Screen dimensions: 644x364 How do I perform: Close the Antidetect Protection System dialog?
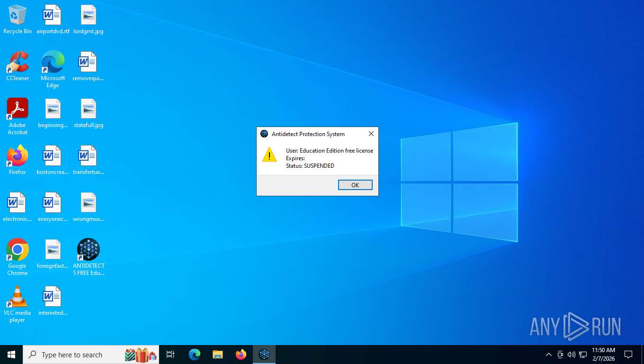(371, 134)
